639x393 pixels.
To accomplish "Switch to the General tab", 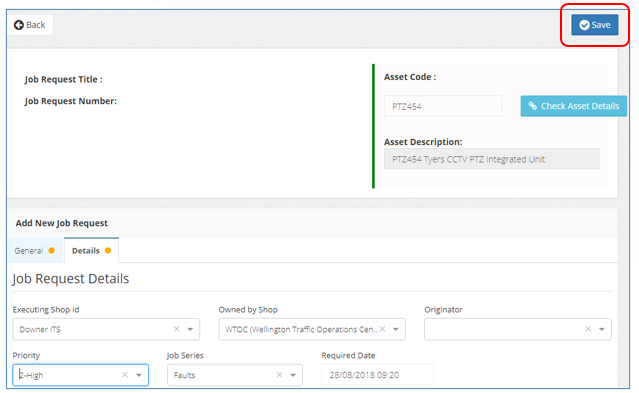I will tap(35, 250).
